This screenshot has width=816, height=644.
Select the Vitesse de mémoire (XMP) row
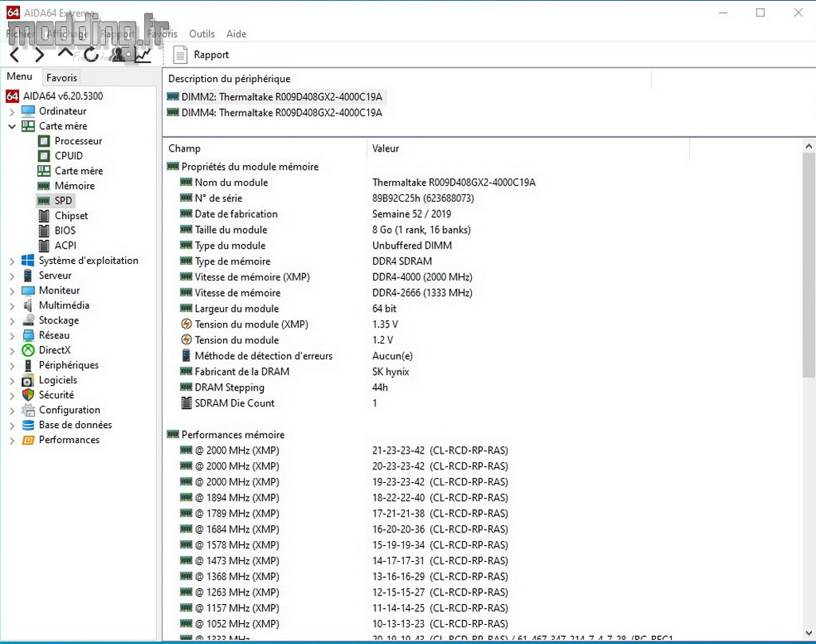tap(326, 277)
